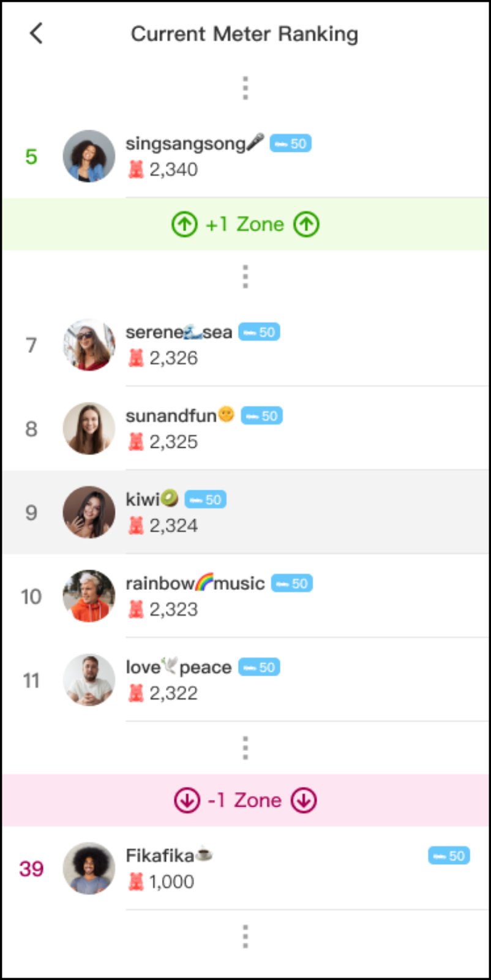Click the right up-arrow icon in +1 Zone
The image size is (491, 980).
[x=307, y=224]
